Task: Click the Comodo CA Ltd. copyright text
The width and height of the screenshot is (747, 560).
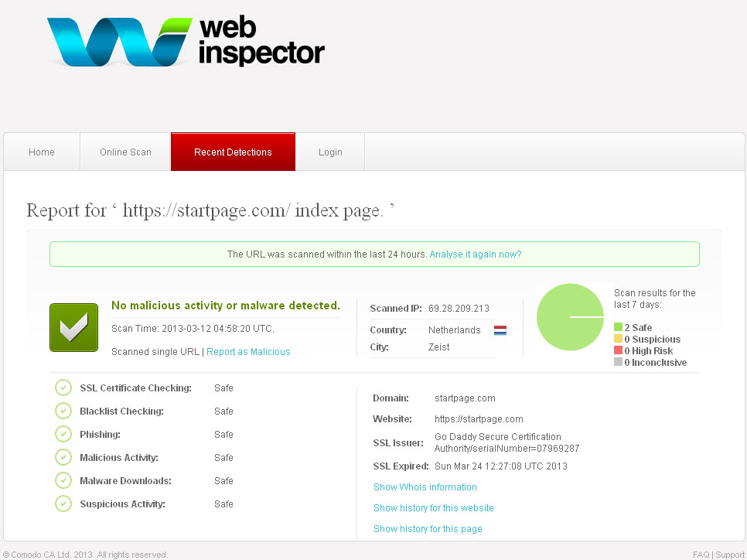Action: pyautogui.click(x=85, y=555)
